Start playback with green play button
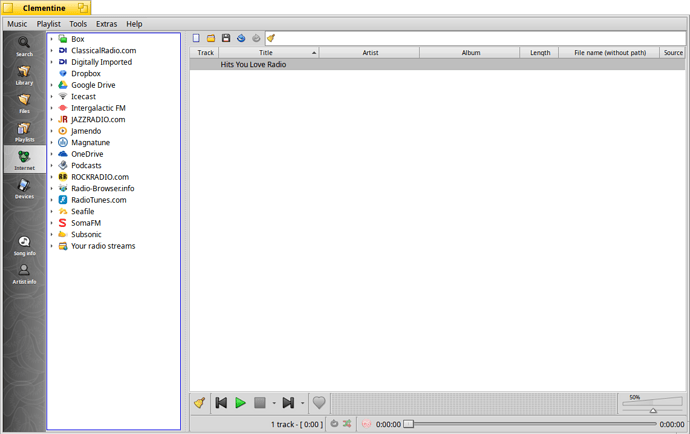690x434 pixels. [x=240, y=402]
